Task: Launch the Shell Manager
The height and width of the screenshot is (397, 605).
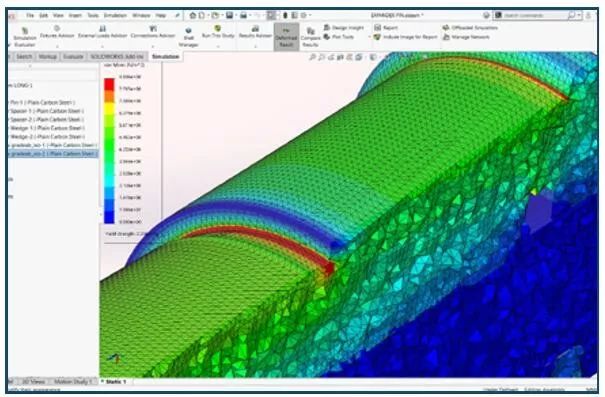Action: pyautogui.click(x=188, y=37)
